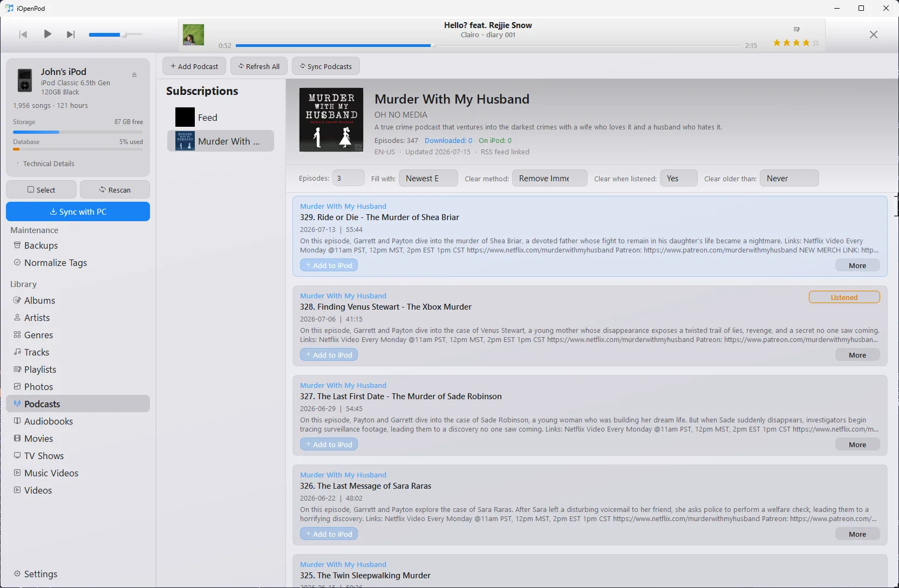The height and width of the screenshot is (588, 899).
Task: Open the Clear when listened dropdown
Action: coord(679,179)
